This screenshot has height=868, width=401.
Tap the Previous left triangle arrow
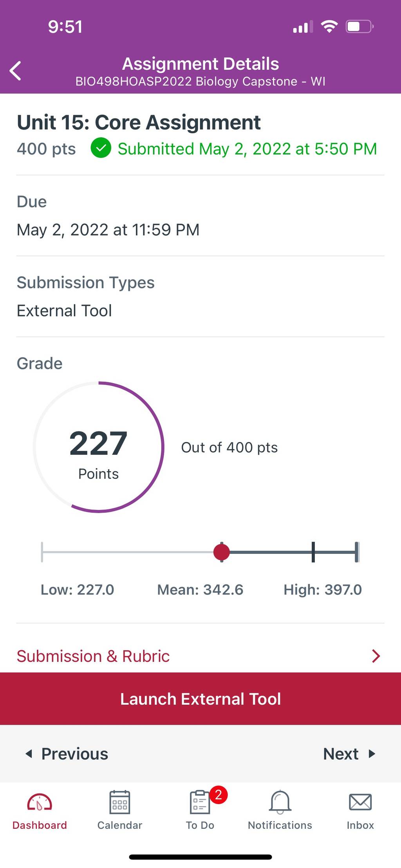coord(29,753)
